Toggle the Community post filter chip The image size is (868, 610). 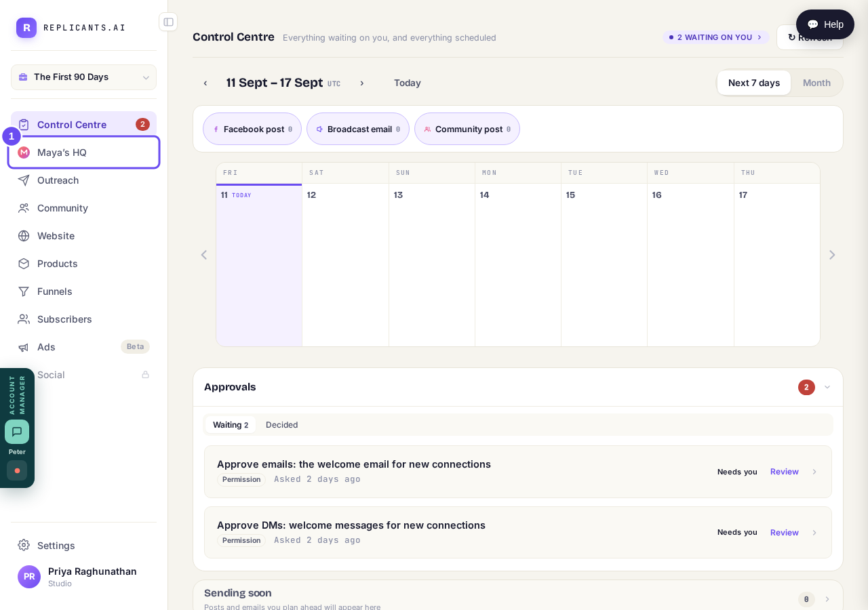pyautogui.click(x=467, y=129)
